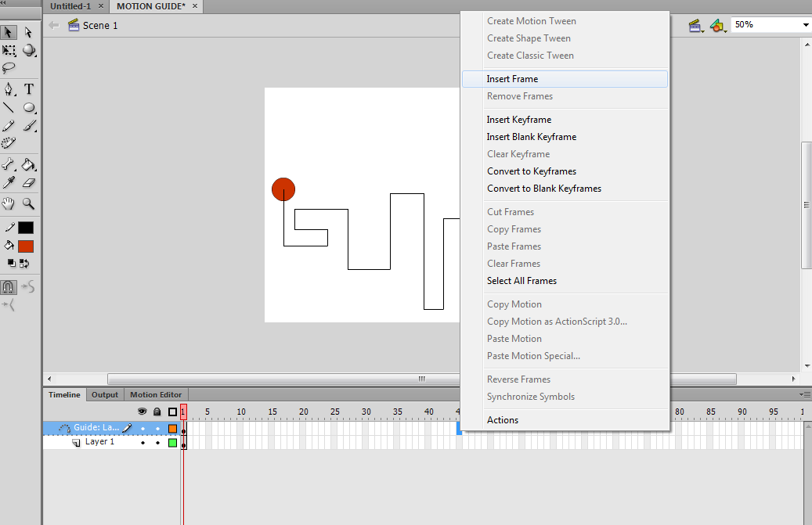Switch to the Motion Editor tab
Image resolution: width=812 pixels, height=525 pixels.
pyautogui.click(x=155, y=394)
